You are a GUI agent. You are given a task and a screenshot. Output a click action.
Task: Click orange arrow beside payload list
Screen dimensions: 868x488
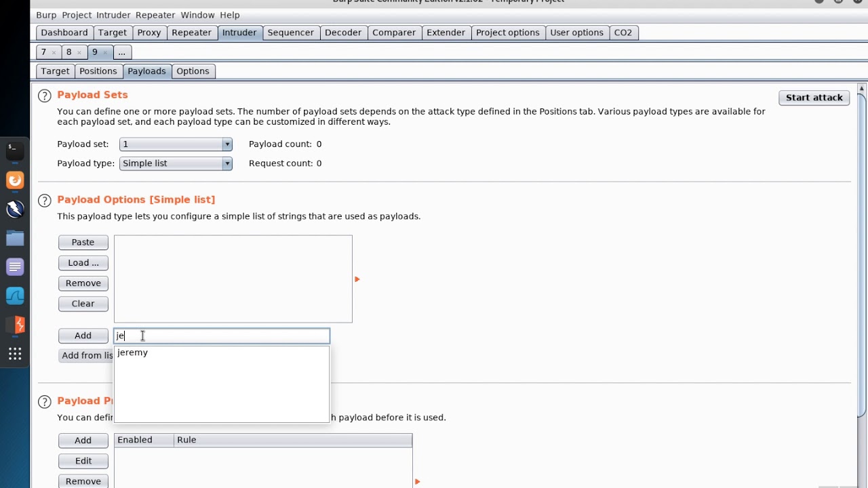point(357,279)
